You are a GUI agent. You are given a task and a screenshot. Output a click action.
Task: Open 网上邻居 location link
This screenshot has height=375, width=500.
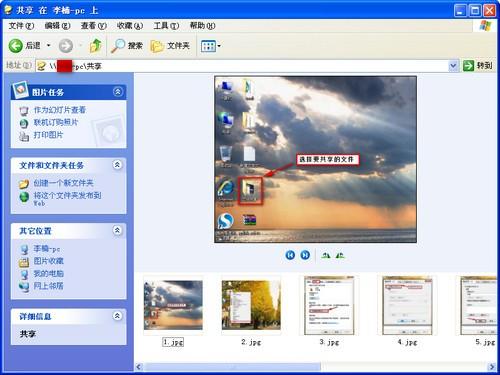pos(48,286)
